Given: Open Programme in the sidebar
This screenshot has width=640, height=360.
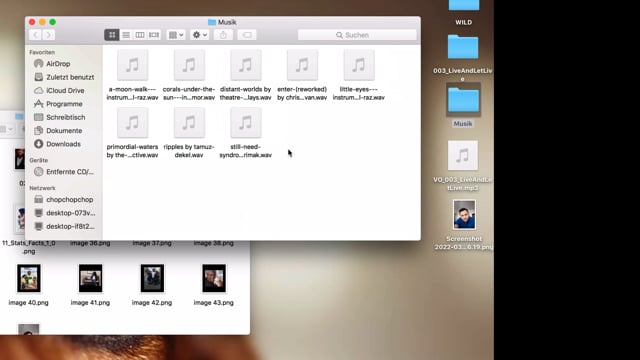Looking at the screenshot, I should tap(58, 104).
